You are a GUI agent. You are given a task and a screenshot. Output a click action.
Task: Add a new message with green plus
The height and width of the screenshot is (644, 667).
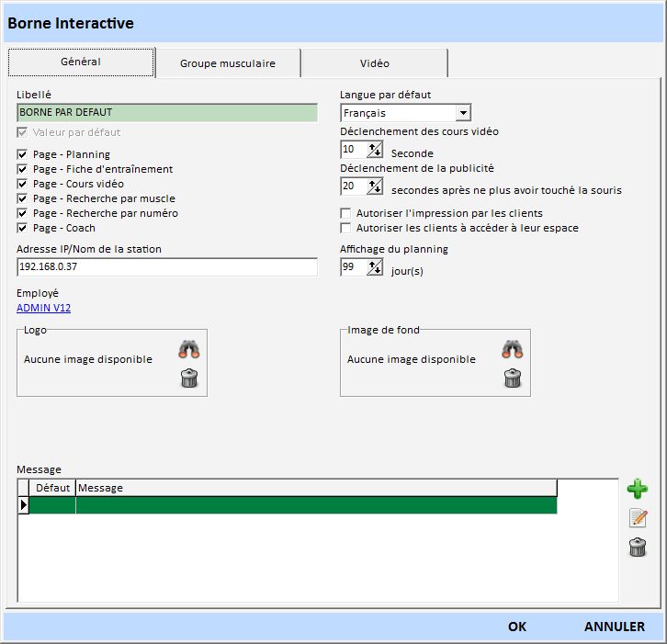coord(637,490)
